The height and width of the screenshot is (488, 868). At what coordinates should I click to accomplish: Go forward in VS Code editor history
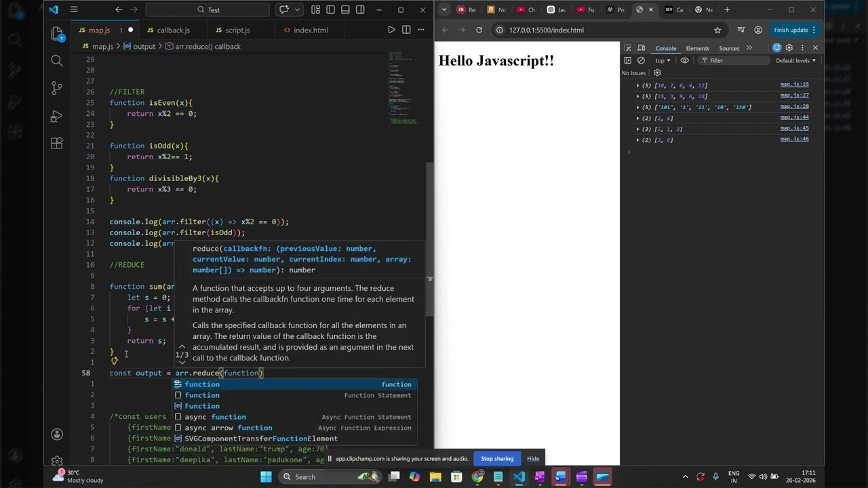point(135,9)
